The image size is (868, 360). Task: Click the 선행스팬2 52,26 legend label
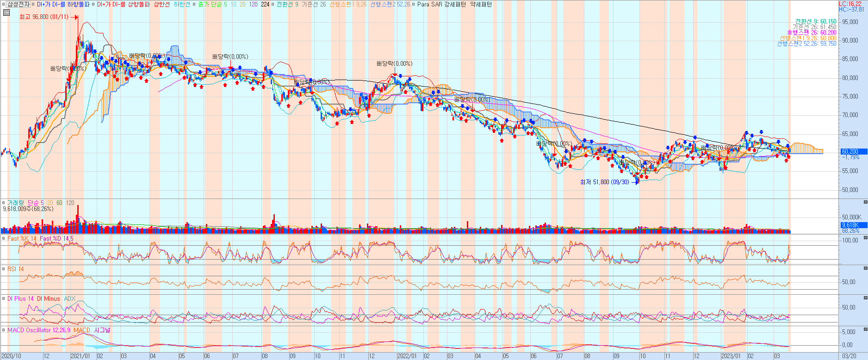tap(390, 5)
